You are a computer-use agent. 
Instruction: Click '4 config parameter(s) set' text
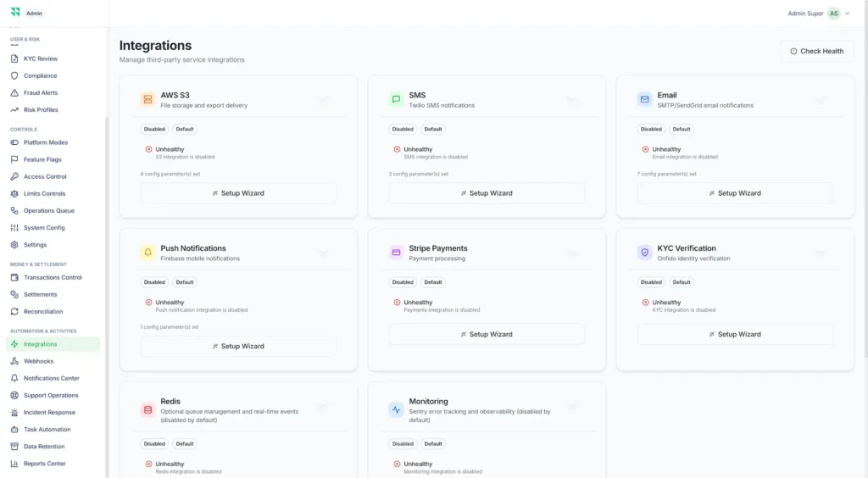(x=170, y=175)
